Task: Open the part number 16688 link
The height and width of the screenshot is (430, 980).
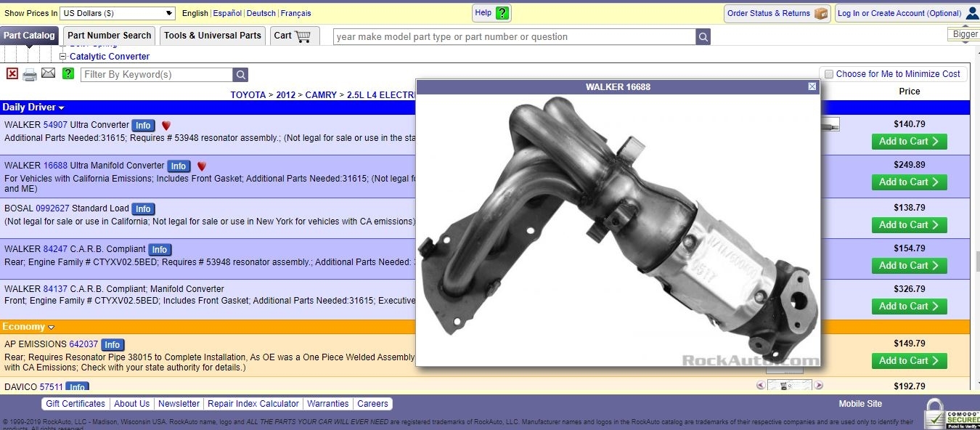Action: point(55,166)
